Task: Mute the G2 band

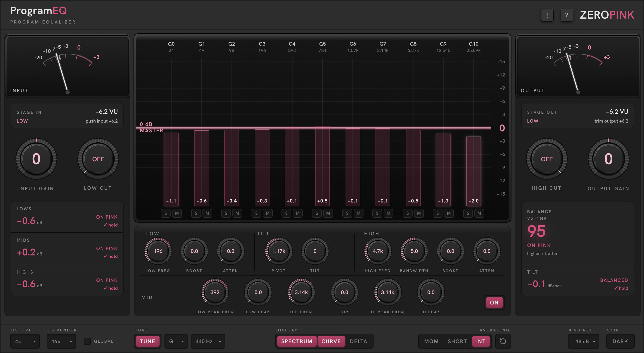Action: click(237, 213)
